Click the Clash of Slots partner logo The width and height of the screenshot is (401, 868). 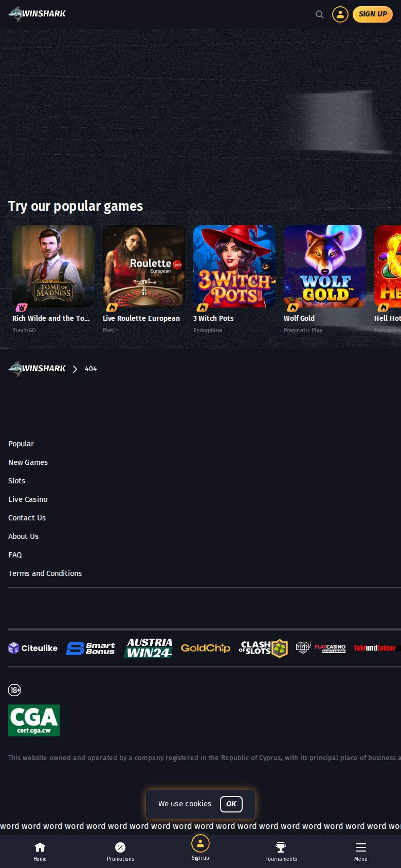click(x=263, y=648)
